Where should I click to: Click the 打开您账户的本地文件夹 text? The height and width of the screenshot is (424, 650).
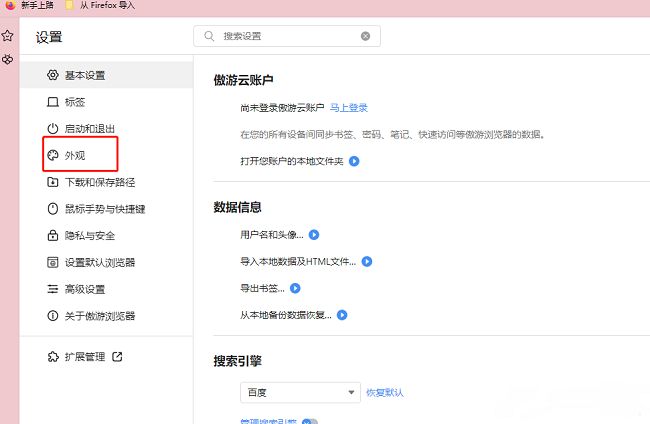pos(292,161)
